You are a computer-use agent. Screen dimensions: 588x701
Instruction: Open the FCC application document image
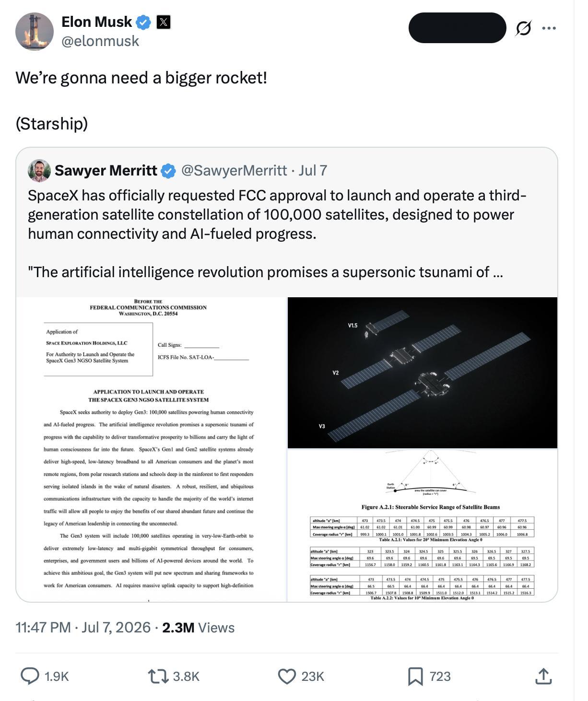pos(151,449)
